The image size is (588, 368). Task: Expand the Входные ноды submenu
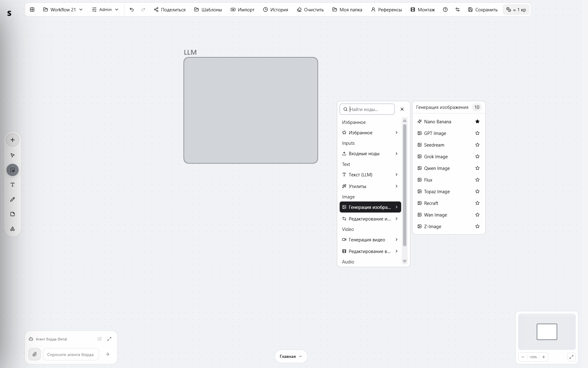click(x=370, y=154)
